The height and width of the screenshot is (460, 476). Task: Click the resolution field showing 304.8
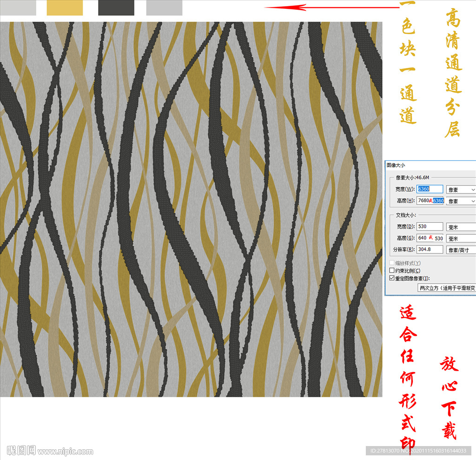(430, 249)
